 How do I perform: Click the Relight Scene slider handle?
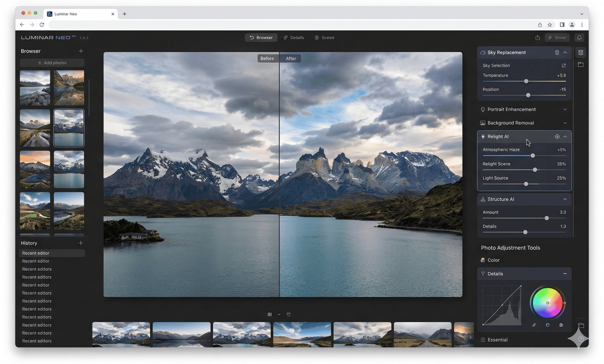point(535,170)
